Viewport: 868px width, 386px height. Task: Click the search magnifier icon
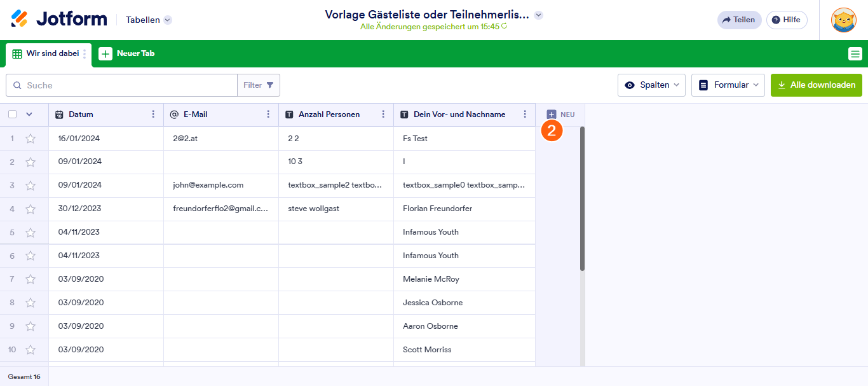(x=17, y=85)
